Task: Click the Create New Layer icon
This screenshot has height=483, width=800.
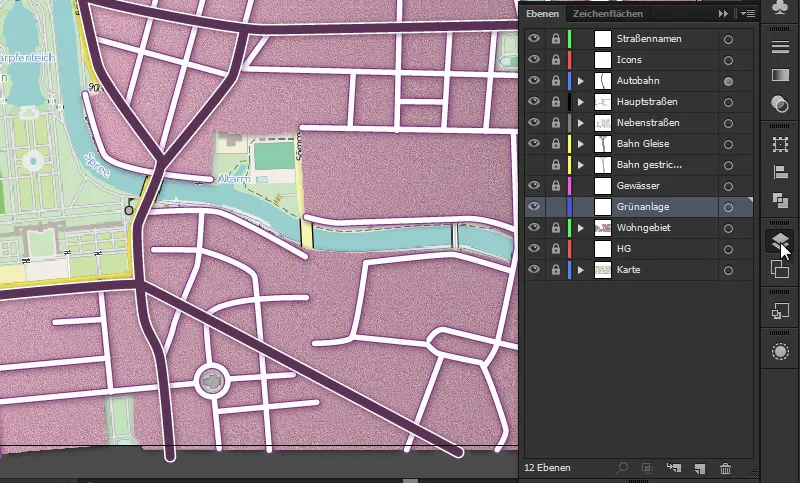Action: pyautogui.click(x=699, y=468)
